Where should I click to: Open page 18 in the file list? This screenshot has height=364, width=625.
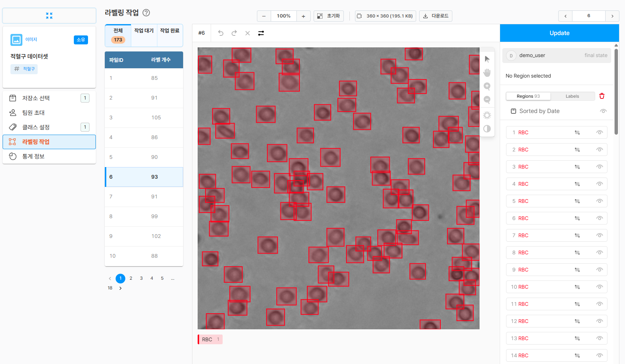point(110,288)
